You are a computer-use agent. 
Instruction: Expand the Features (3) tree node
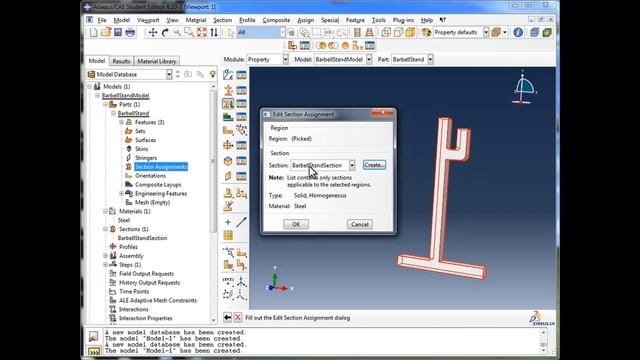click(x=121, y=122)
